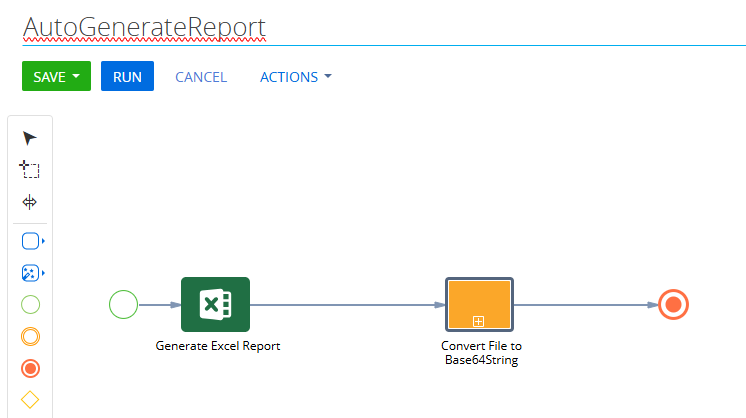Open the SAVE dropdown arrow
Screen dimensions: 746x418
(76, 76)
